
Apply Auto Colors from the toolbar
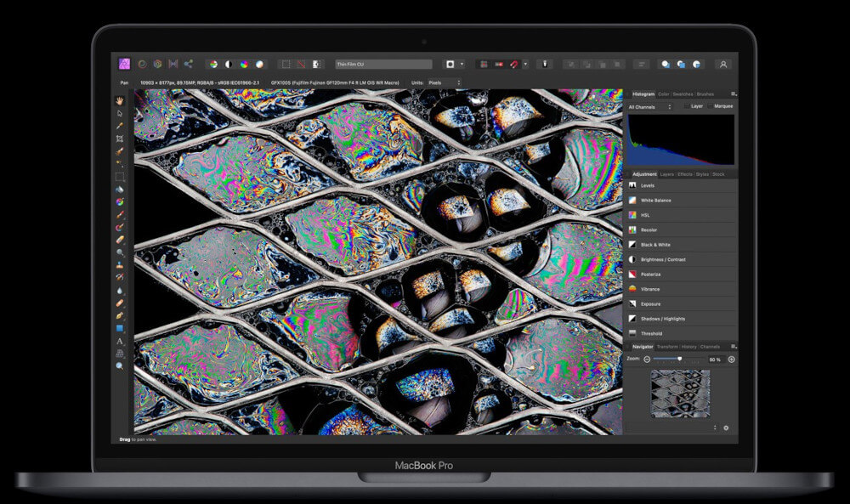pyautogui.click(x=244, y=64)
